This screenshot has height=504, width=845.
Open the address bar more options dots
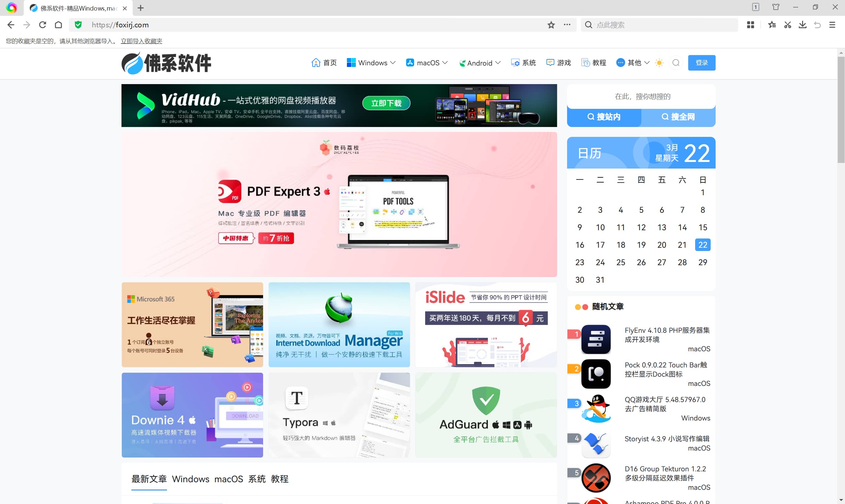[x=567, y=24]
